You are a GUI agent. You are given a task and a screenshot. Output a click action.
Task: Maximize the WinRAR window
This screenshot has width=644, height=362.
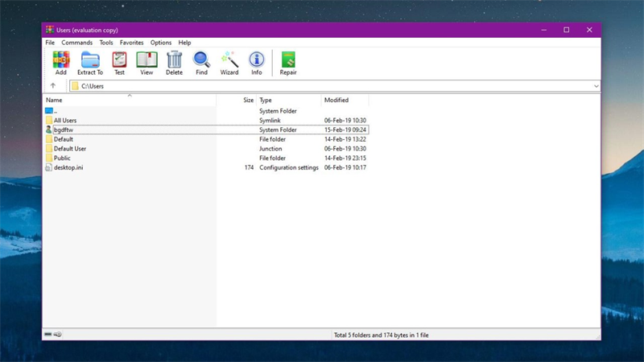[x=567, y=30]
